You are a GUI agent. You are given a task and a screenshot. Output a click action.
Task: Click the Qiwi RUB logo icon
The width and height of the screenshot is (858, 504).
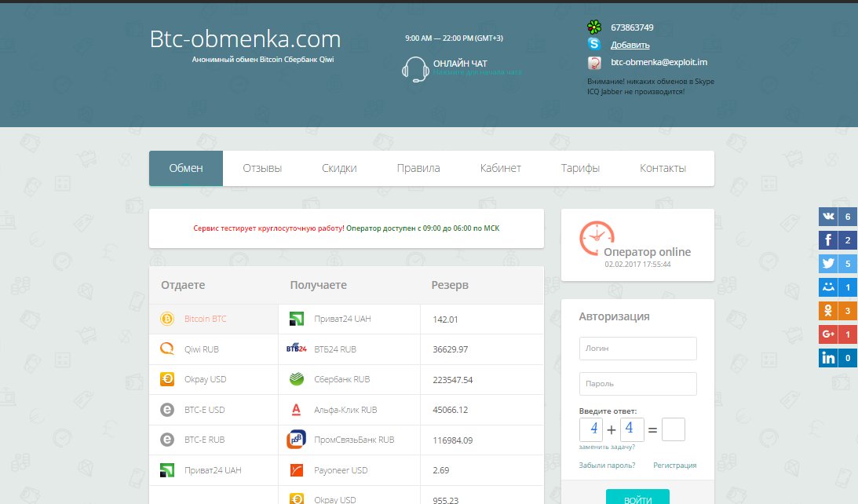point(167,349)
